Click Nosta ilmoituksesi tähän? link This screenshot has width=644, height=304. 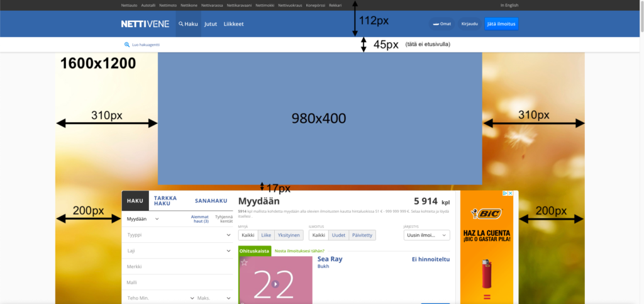tap(299, 251)
